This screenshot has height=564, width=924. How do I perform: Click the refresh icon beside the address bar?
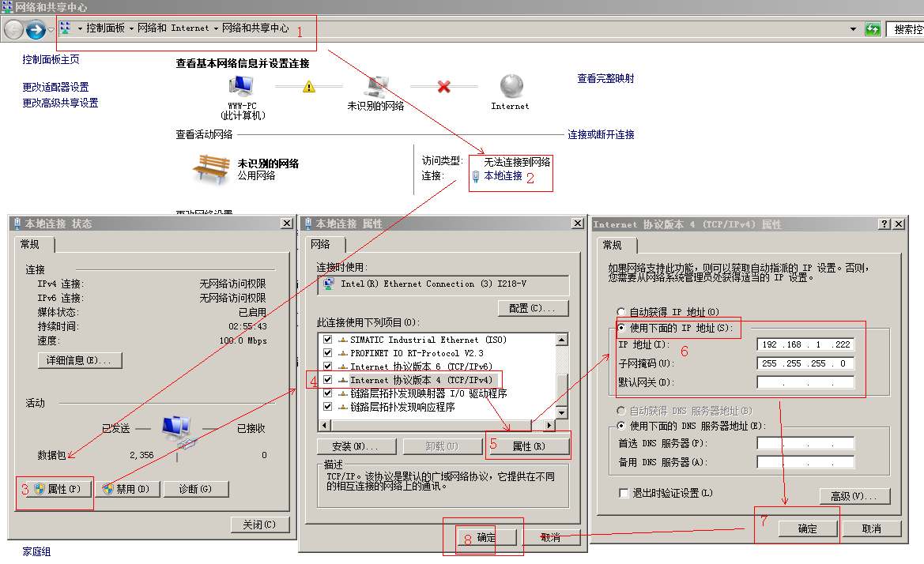873,29
